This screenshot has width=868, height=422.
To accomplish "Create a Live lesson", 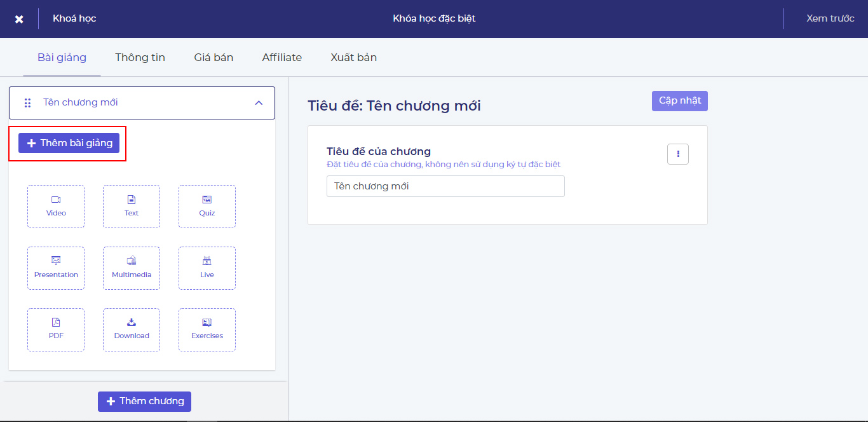I will [207, 268].
